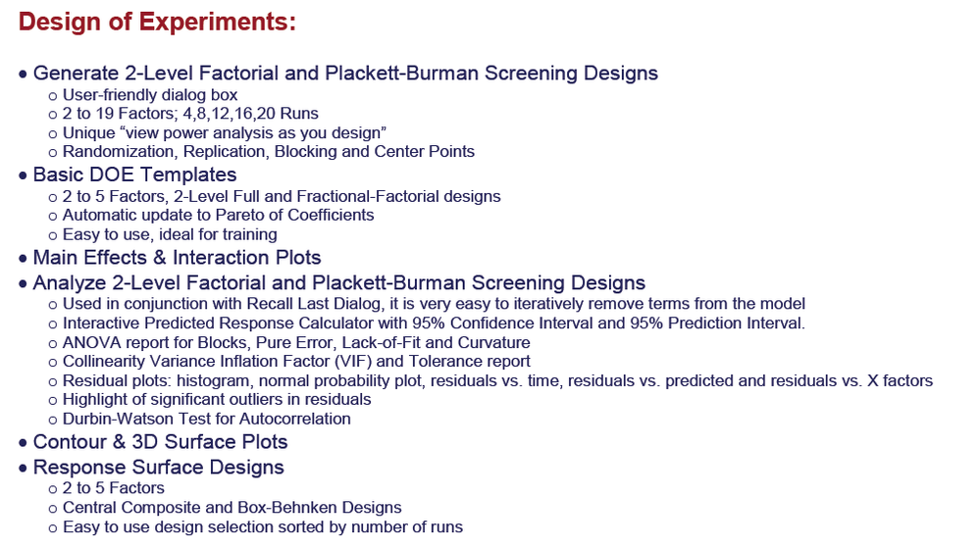Select 'Generate 2-Level Factorial and Plackett-Burman' bullet

point(345,74)
